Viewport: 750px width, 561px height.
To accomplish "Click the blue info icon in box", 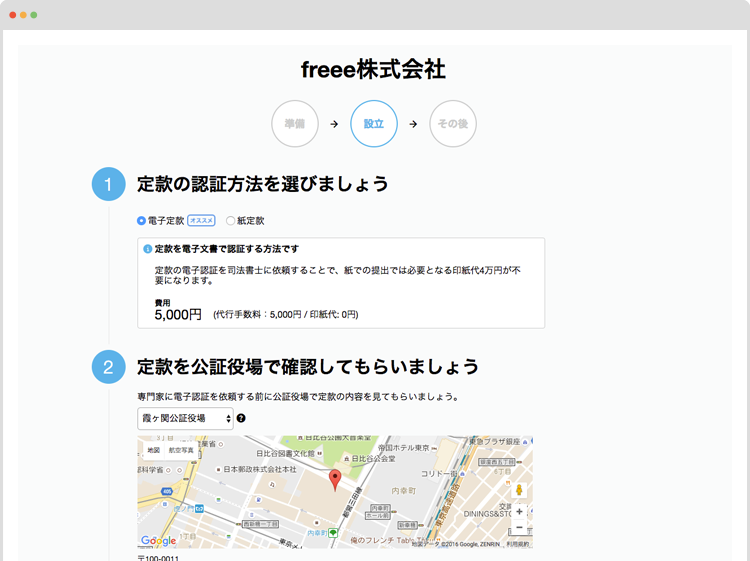I will 148,249.
